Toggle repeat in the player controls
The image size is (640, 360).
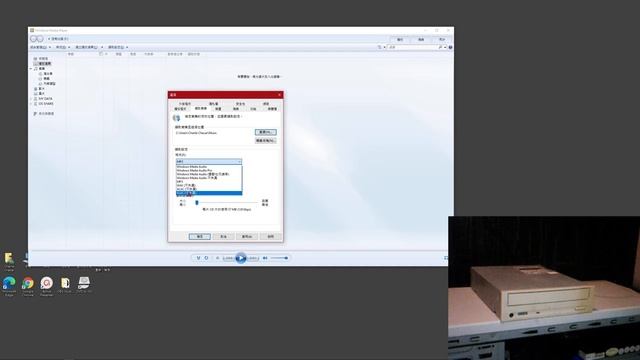coord(207,258)
